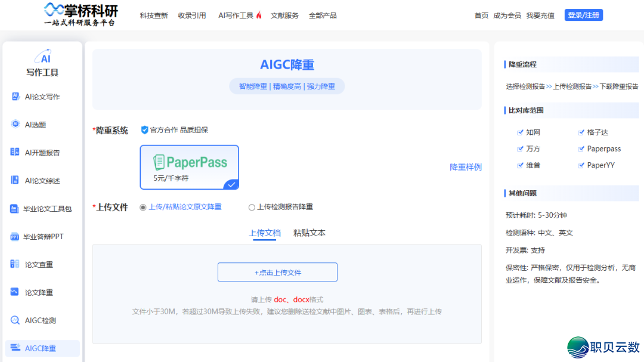Select 上传/粘贴论文原文降重 radio option
644x362 pixels.
[x=143, y=207]
